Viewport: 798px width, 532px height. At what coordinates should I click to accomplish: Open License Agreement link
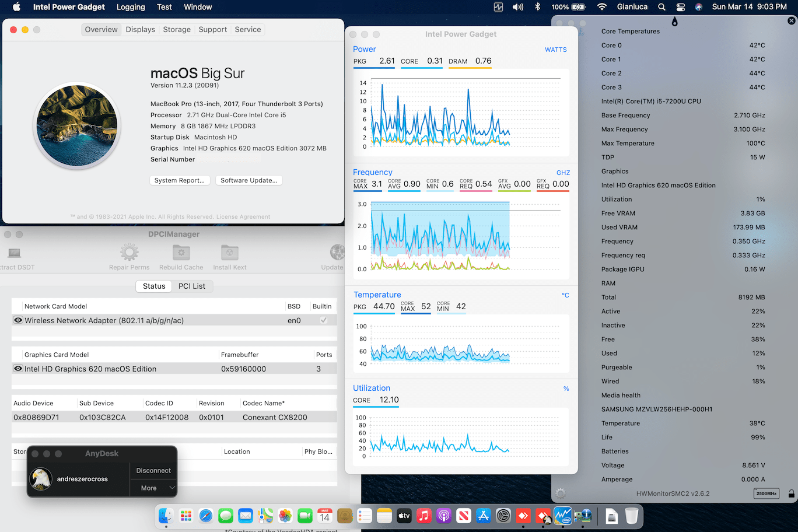243,216
